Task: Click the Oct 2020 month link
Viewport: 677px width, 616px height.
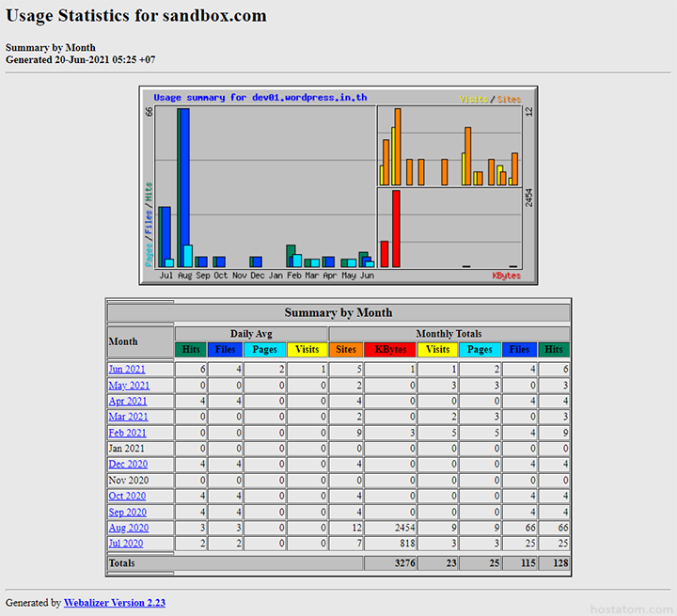Action: (x=128, y=496)
